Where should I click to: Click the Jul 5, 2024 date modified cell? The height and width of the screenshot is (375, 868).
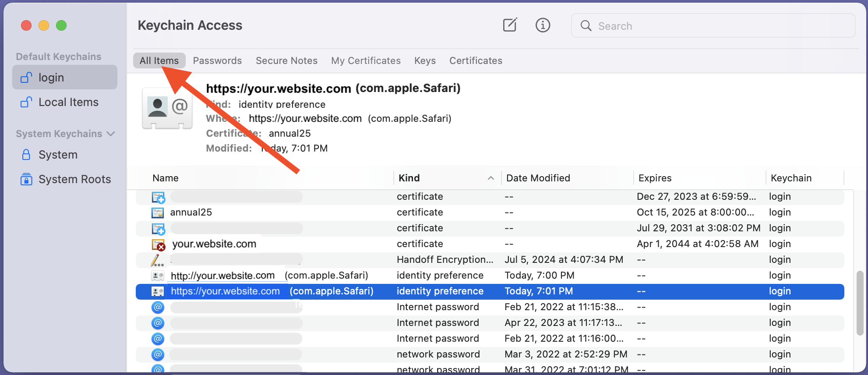pos(564,260)
